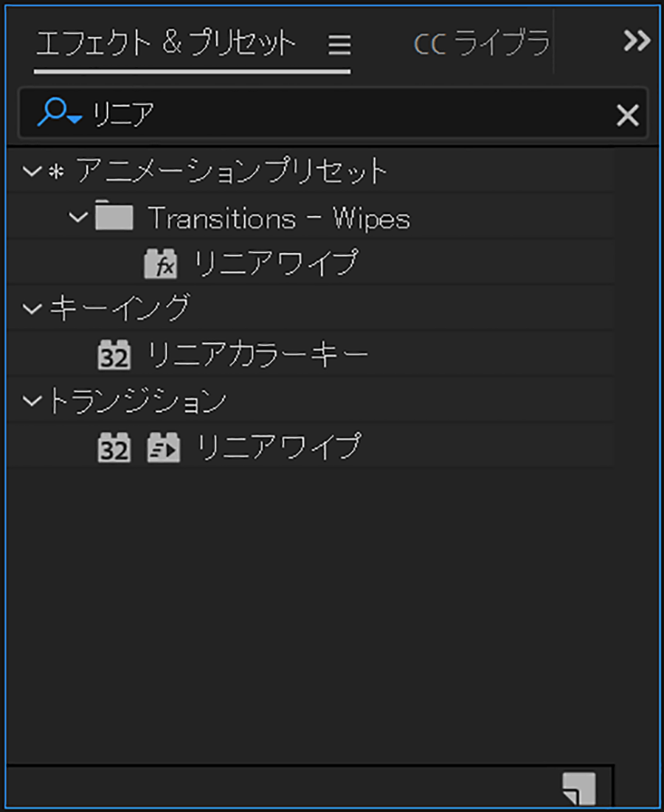
Task: Collapse the アニメーションプリセット category
Action: click(x=30, y=172)
